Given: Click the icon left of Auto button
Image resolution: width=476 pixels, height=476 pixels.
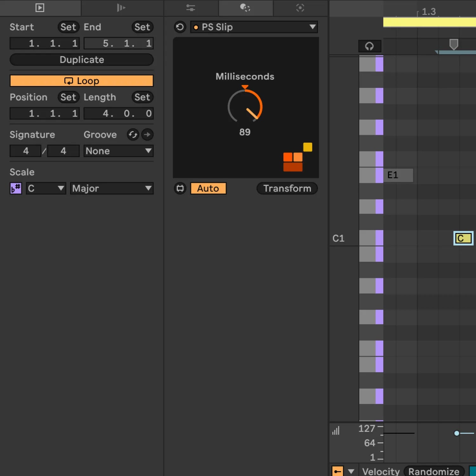Looking at the screenshot, I should pos(180,188).
